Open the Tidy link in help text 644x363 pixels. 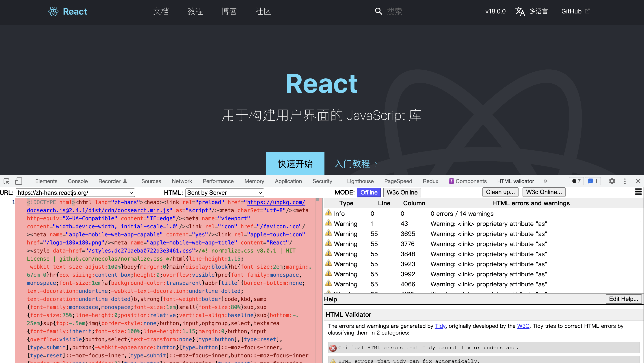(x=440, y=326)
